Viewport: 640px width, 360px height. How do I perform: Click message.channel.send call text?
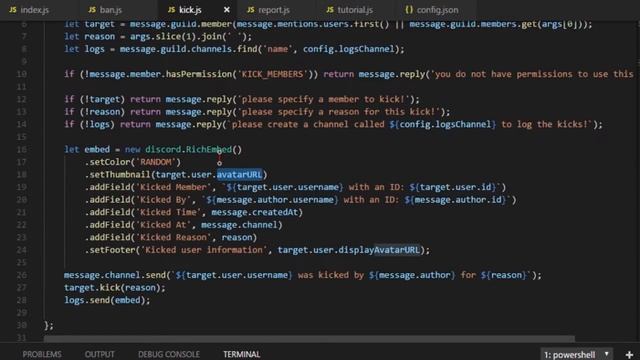point(115,275)
